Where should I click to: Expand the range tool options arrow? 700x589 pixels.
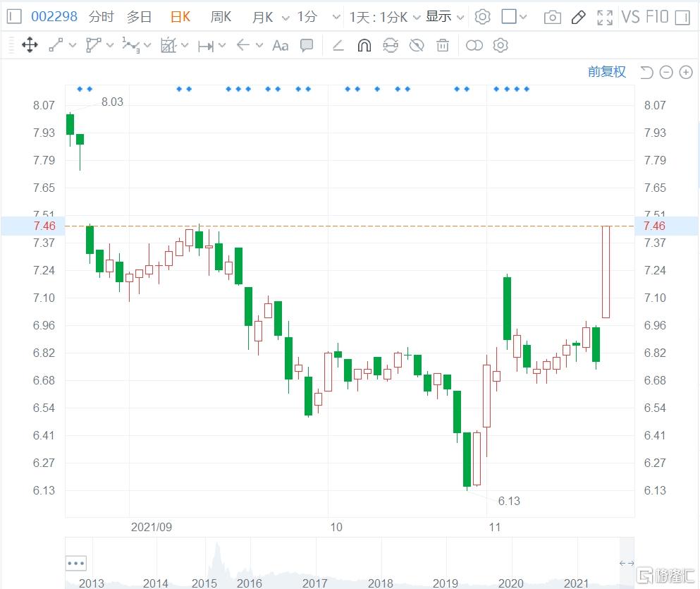tap(222, 45)
